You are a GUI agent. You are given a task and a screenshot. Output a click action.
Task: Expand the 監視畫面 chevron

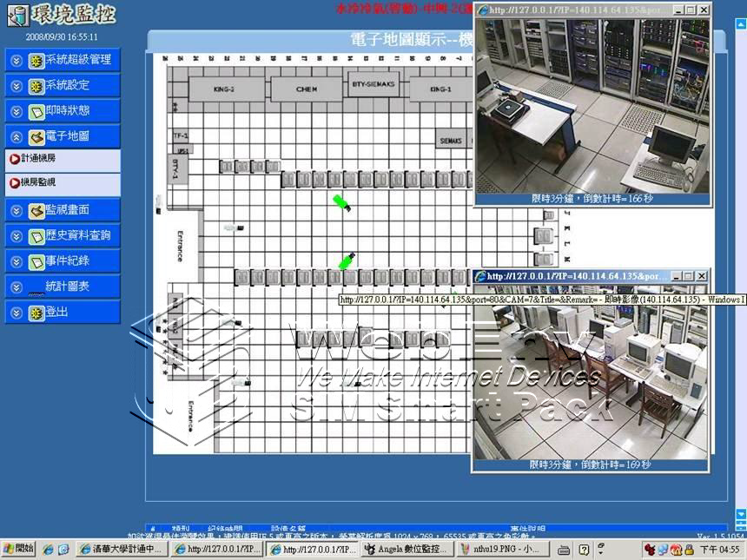pos(17,211)
